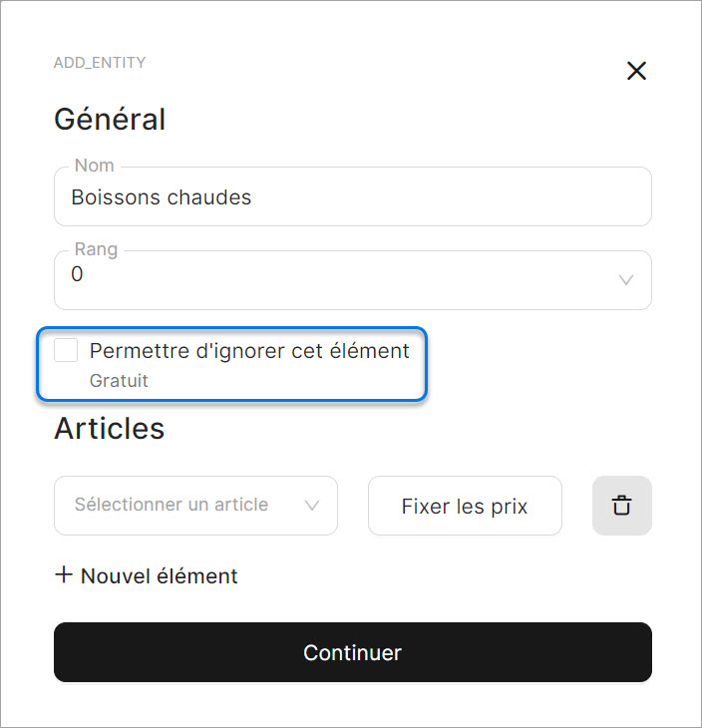Click the plus icon beside Nouvel élément

pos(64,575)
